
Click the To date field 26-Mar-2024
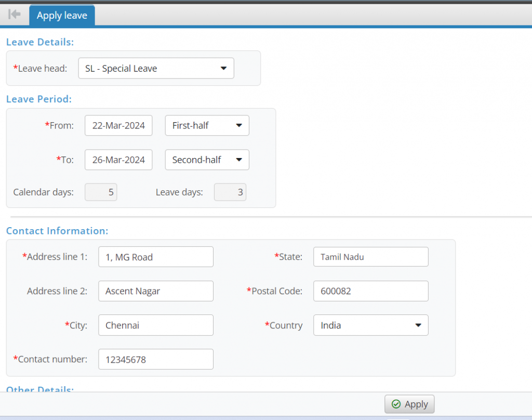[118, 160]
